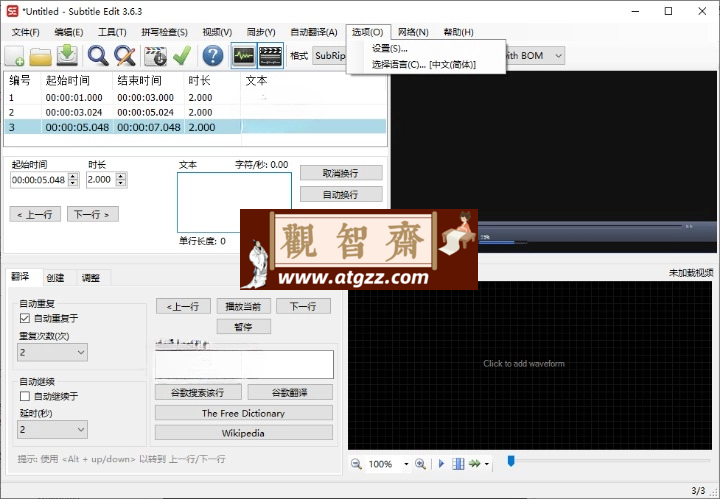720x499 pixels.
Task: Open the 帮助(H) menu
Action: tap(458, 32)
